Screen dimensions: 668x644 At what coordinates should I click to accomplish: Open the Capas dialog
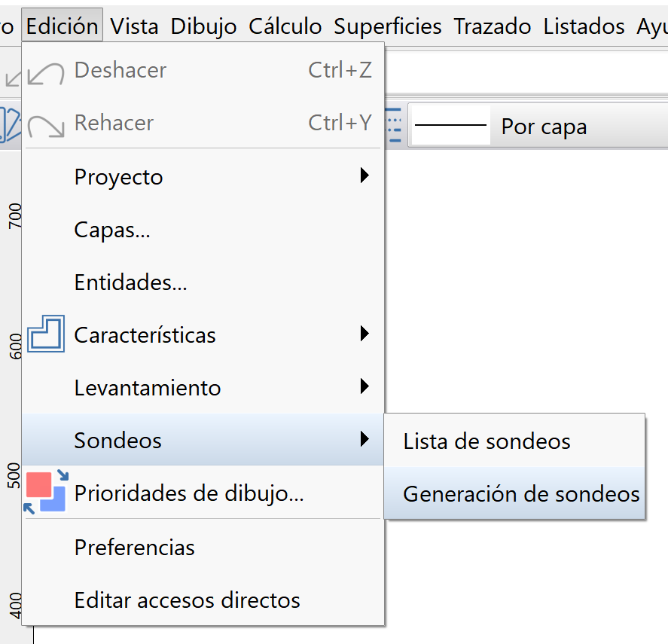111,229
